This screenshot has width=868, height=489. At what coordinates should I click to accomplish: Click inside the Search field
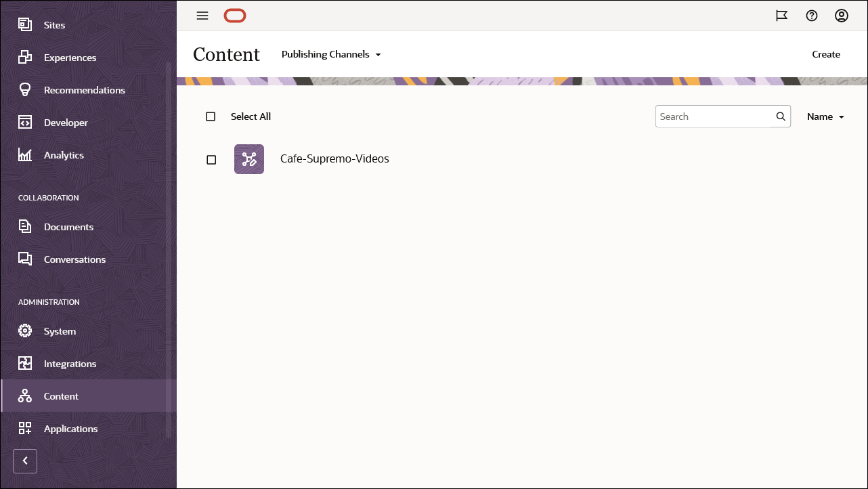(711, 116)
